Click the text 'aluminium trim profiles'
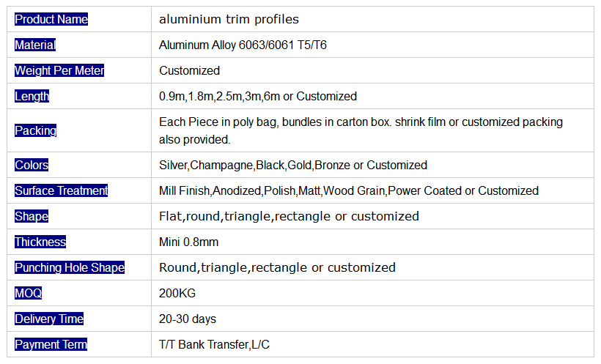The image size is (601, 364). coord(229,19)
